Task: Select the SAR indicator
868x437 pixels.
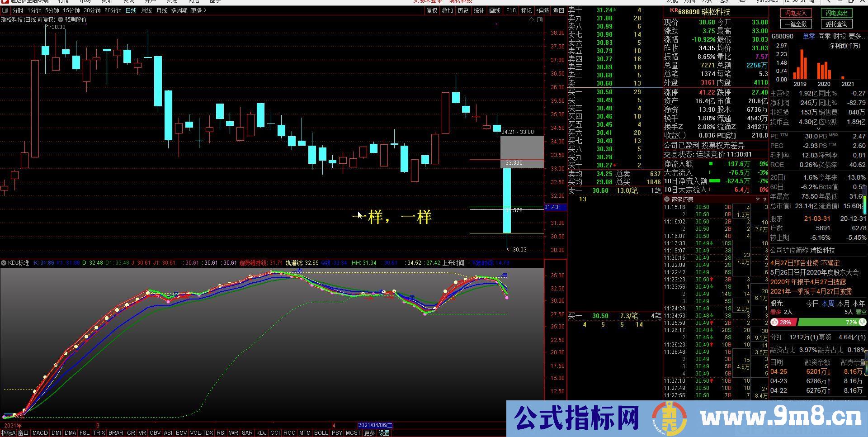Action: pyautogui.click(x=247, y=433)
